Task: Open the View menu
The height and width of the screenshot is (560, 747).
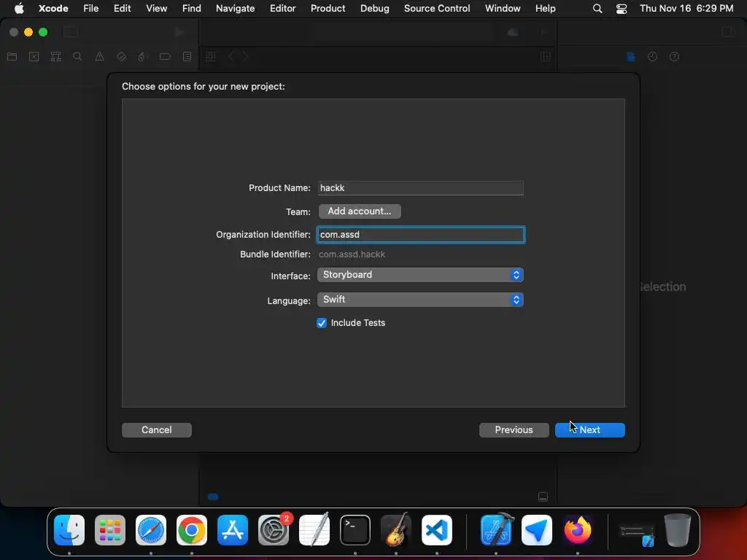Action: (x=156, y=8)
